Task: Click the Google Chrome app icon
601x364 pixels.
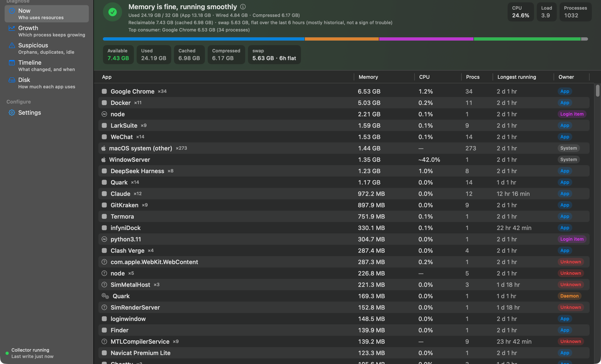Action: tap(104, 91)
